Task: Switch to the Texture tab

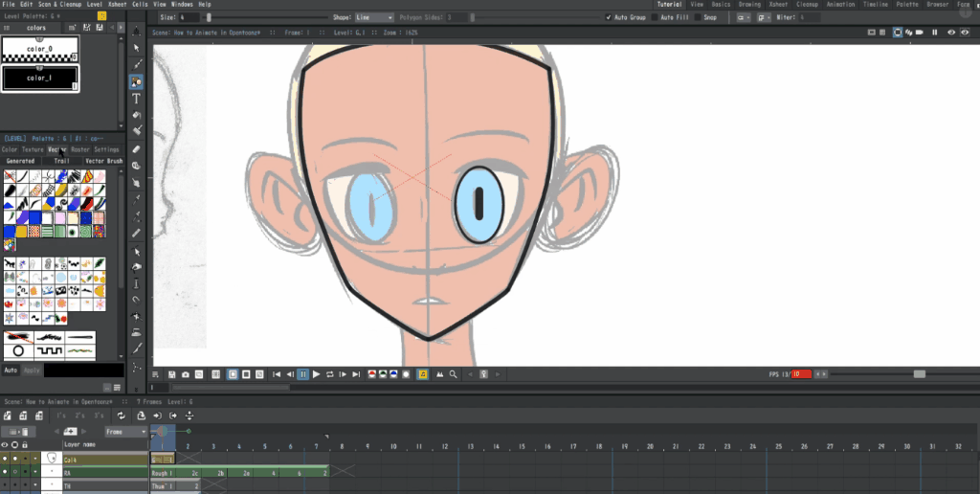Action: 33,149
